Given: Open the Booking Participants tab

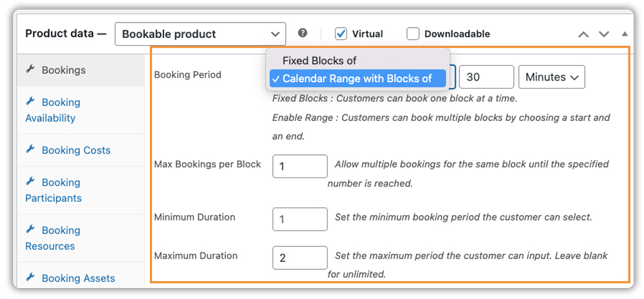Looking at the screenshot, I should [x=81, y=190].
